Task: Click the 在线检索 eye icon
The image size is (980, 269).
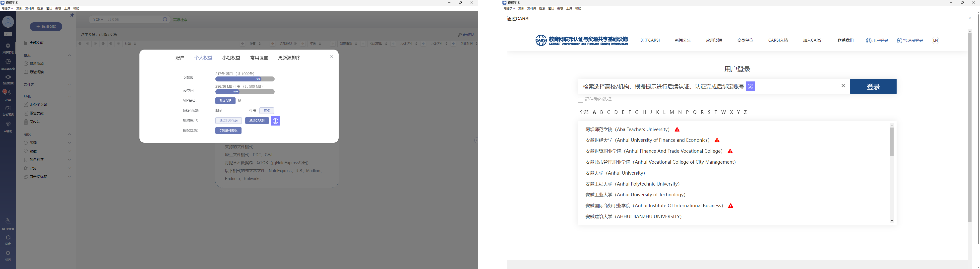Action: point(8,77)
